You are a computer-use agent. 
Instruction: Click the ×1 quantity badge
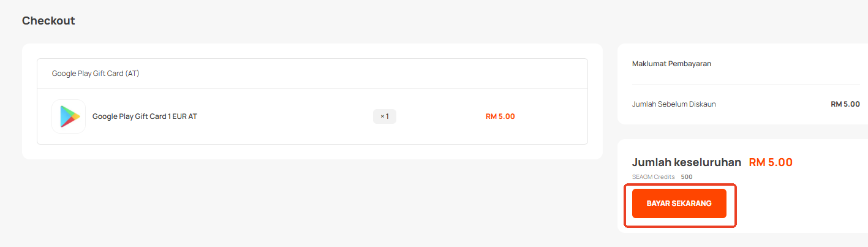[x=385, y=116]
